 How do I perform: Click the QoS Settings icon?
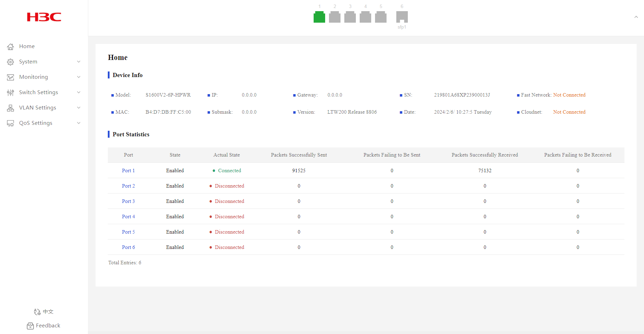10,123
